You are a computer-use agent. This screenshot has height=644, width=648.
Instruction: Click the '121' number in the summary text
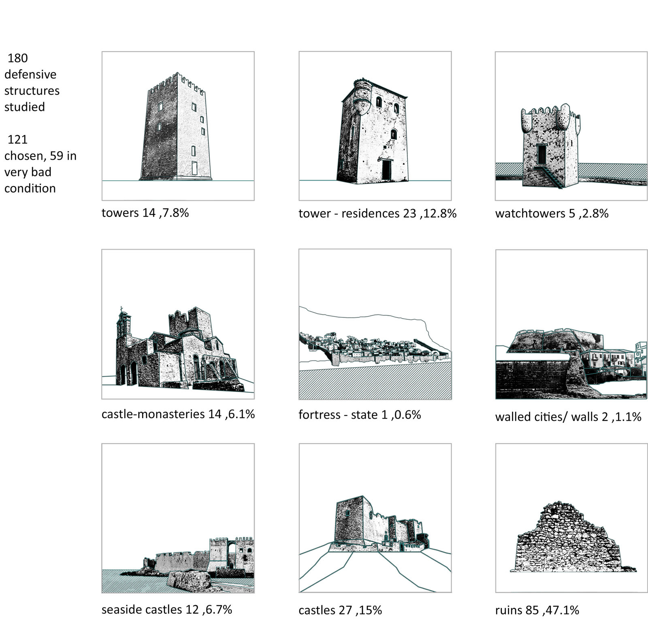point(18,139)
